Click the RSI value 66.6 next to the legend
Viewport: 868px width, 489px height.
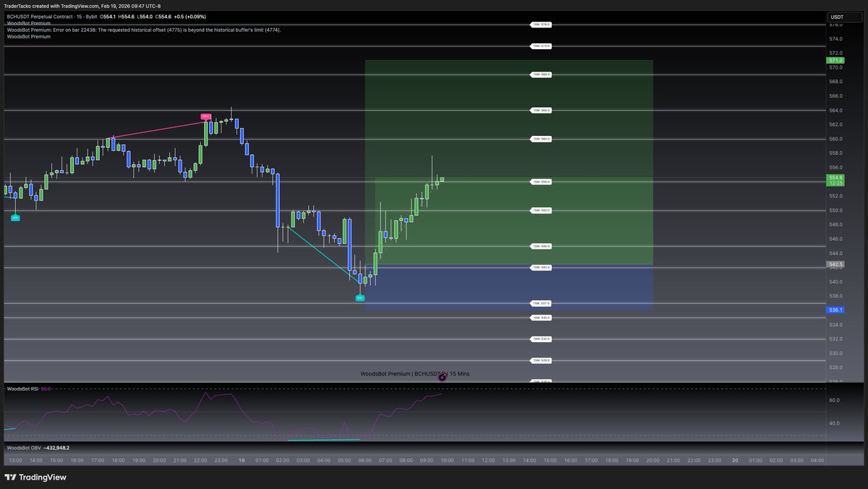click(46, 388)
